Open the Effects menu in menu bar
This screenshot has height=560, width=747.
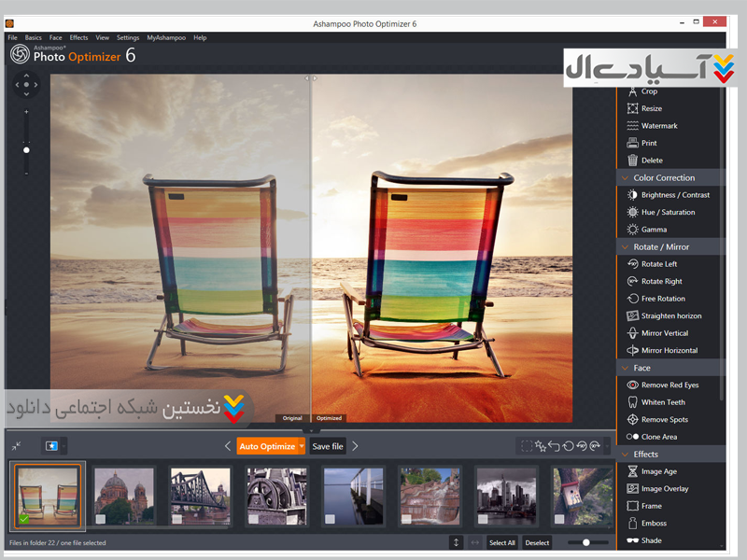[x=78, y=37]
